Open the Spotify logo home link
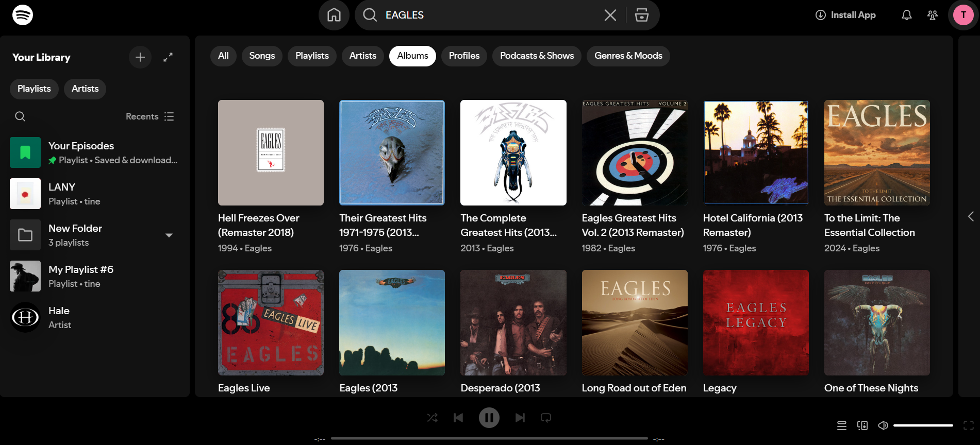Image resolution: width=980 pixels, height=445 pixels. pyautogui.click(x=23, y=15)
